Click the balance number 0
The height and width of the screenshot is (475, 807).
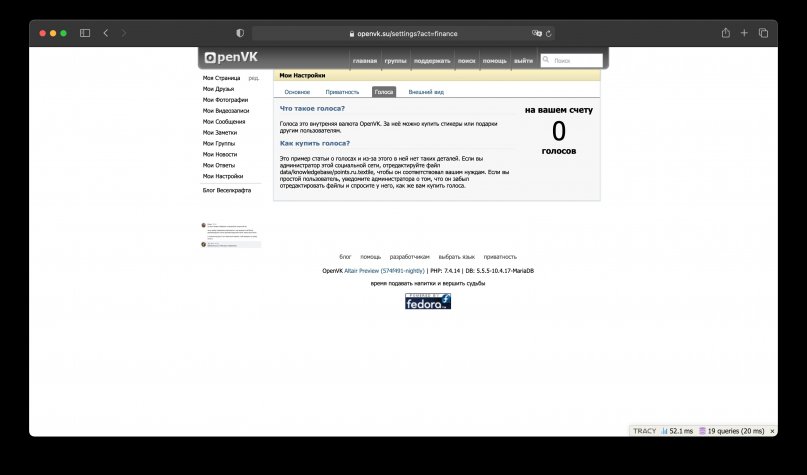pos(559,131)
